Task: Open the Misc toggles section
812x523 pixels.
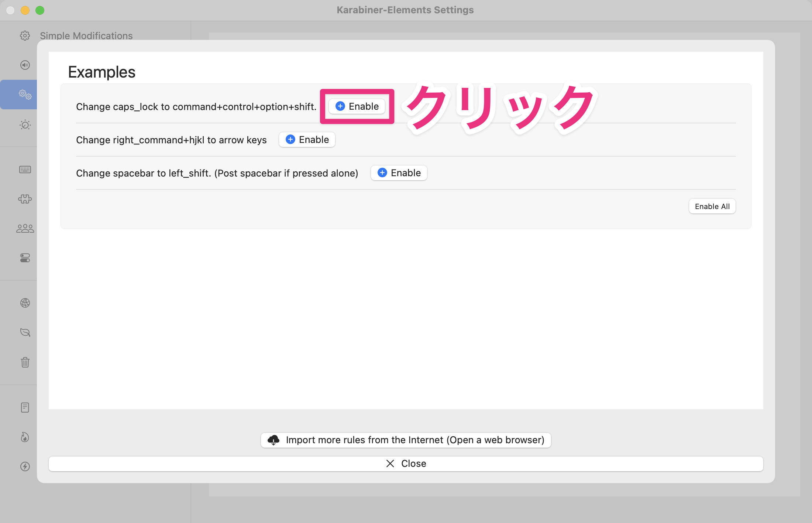Action: pyautogui.click(x=25, y=258)
